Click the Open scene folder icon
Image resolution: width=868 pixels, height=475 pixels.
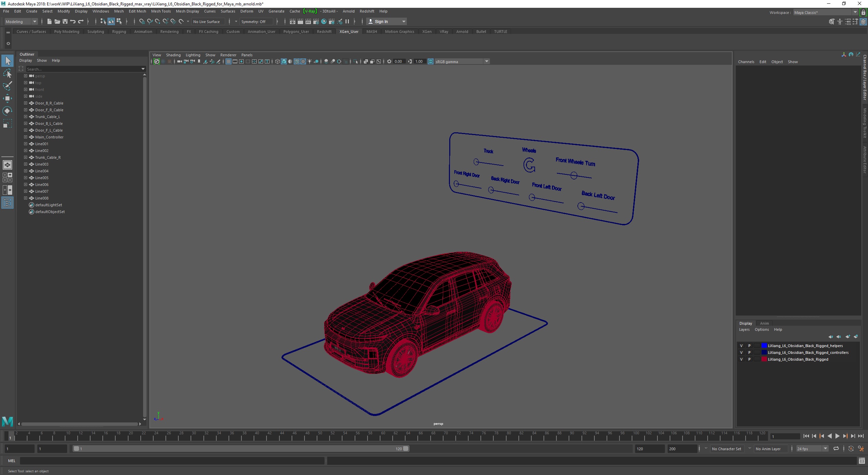(57, 21)
